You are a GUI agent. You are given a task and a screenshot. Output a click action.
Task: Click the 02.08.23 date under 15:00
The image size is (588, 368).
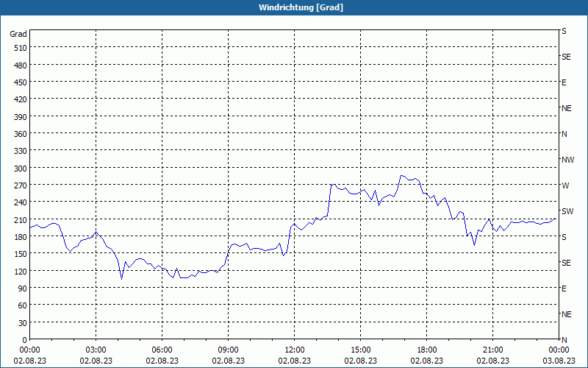(x=360, y=361)
